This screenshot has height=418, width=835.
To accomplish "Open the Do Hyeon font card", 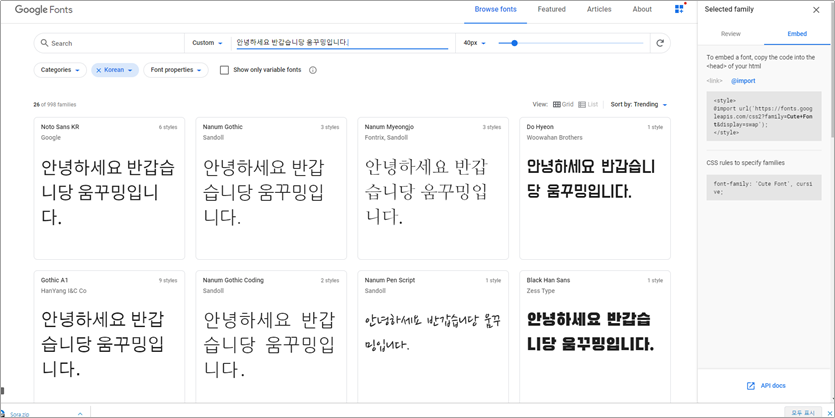I will pyautogui.click(x=595, y=188).
